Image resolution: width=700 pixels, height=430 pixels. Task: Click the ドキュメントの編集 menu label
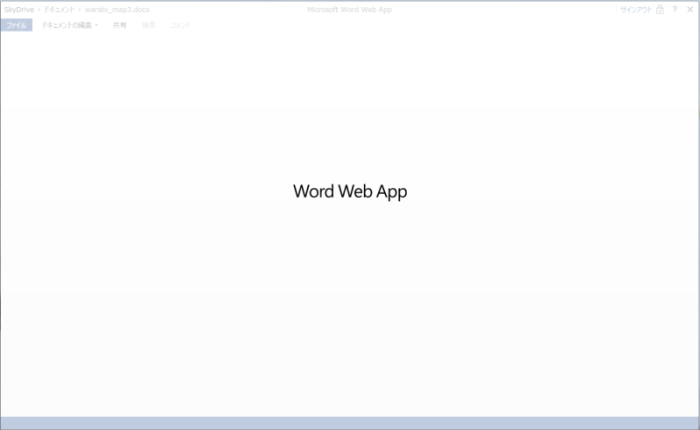pyautogui.click(x=66, y=24)
